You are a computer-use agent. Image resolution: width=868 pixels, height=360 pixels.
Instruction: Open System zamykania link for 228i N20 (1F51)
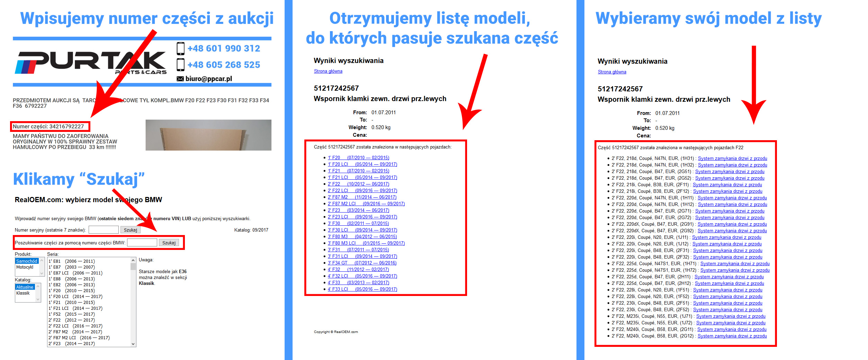click(x=728, y=290)
